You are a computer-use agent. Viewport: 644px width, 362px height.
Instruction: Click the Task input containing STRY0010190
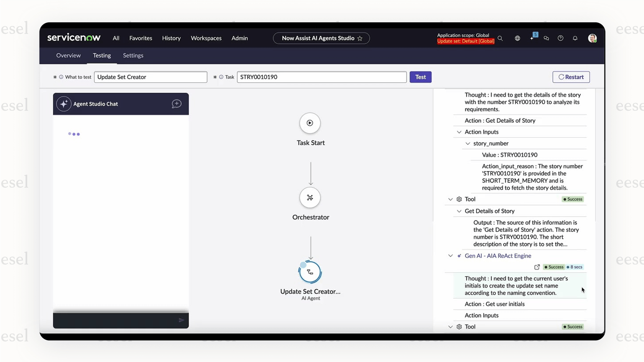point(321,77)
